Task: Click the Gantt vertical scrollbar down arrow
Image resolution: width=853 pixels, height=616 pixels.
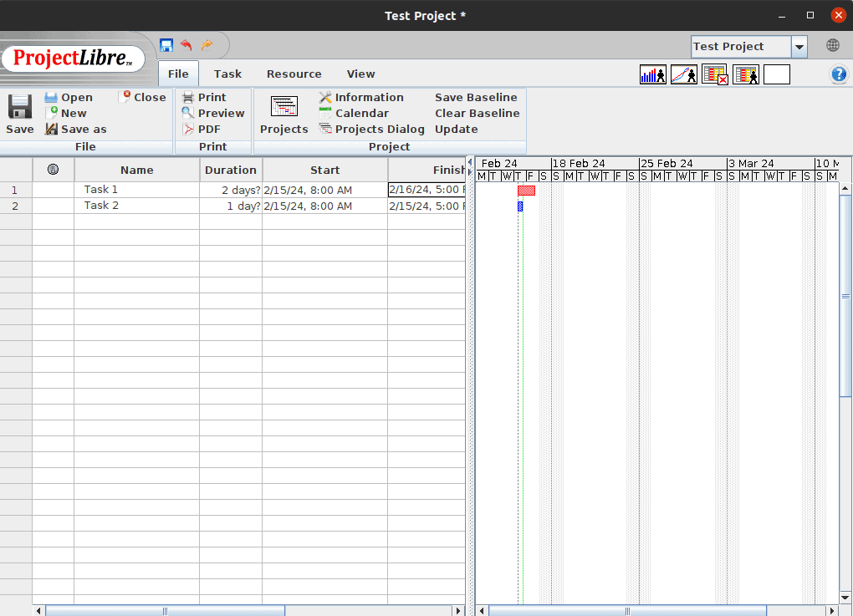Action: [x=845, y=598]
